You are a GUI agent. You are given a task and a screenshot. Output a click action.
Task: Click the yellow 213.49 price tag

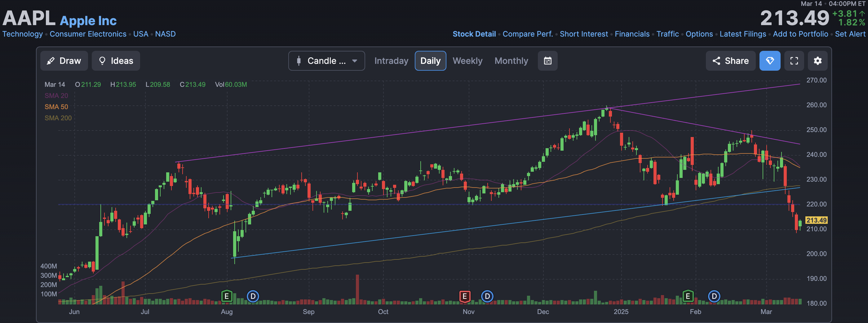pos(816,220)
